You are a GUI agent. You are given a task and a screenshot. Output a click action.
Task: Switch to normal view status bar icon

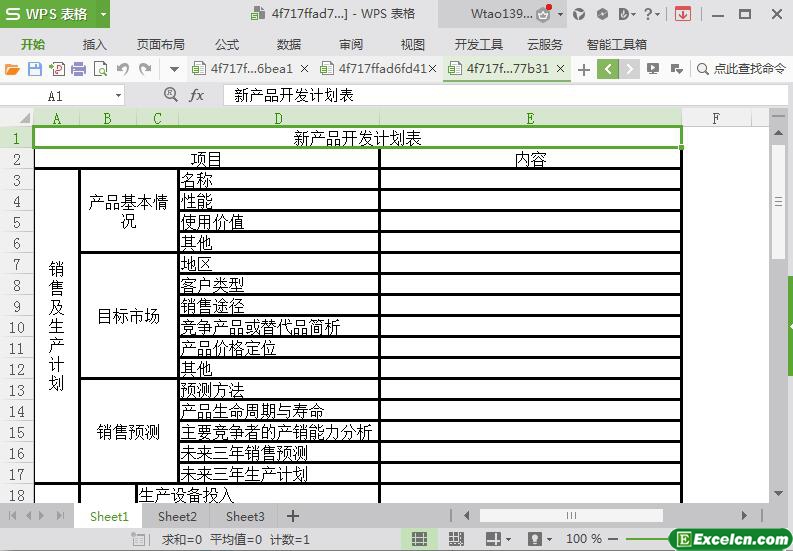[419, 539]
